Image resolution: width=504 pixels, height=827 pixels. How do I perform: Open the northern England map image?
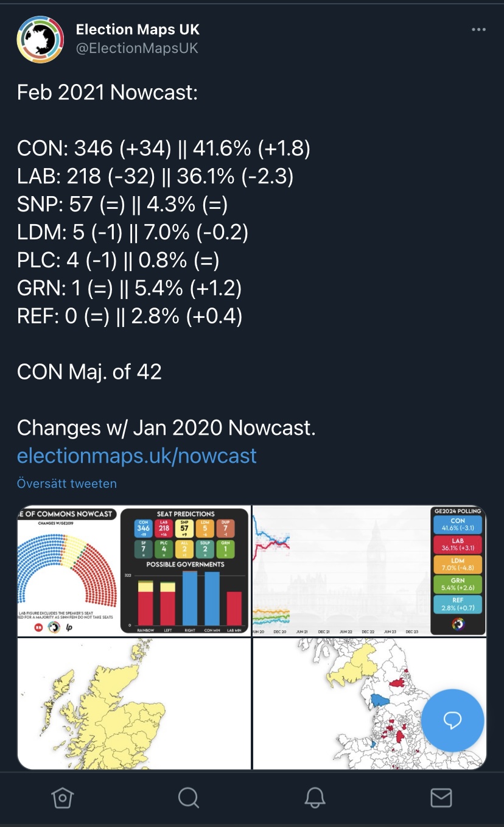click(x=369, y=703)
